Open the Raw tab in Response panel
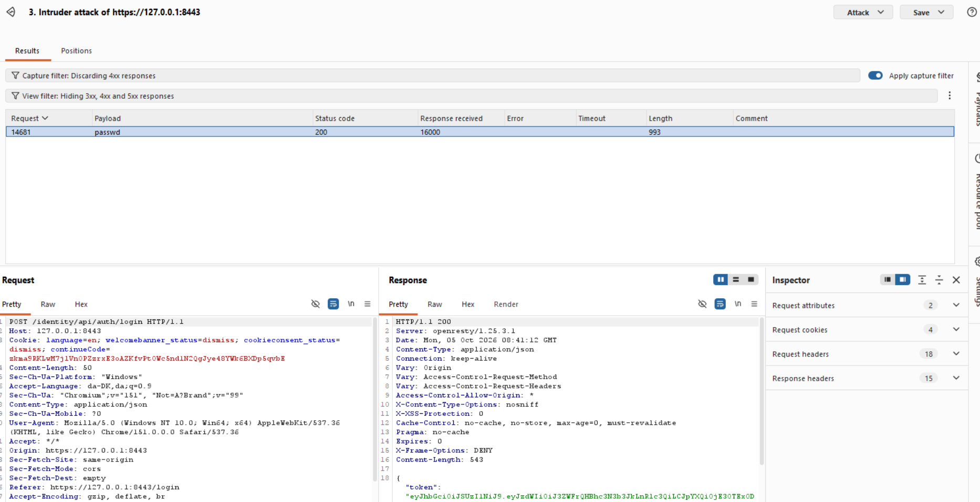980x502 pixels. [x=434, y=304]
